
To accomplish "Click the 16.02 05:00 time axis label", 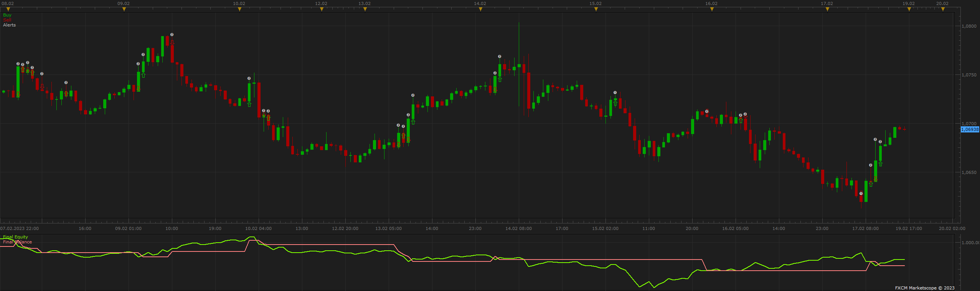I will 735,228.
